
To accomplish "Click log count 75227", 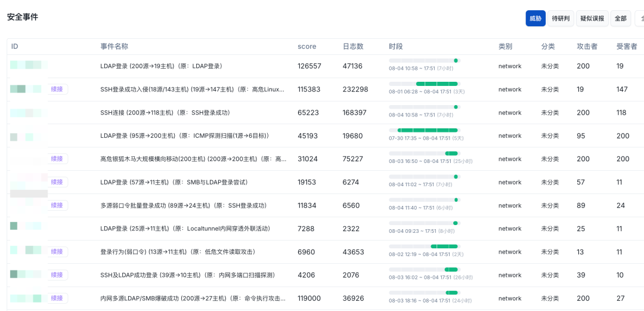I will (x=353, y=159).
